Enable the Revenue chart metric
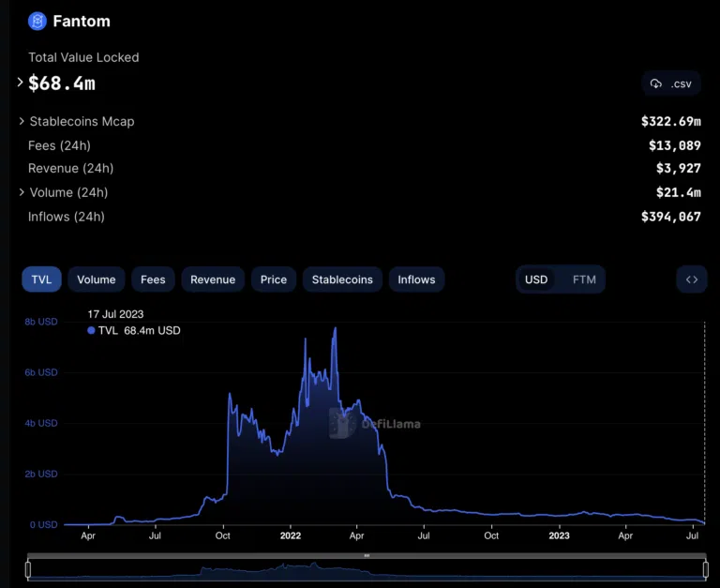Image resolution: width=720 pixels, height=588 pixels. click(x=213, y=279)
